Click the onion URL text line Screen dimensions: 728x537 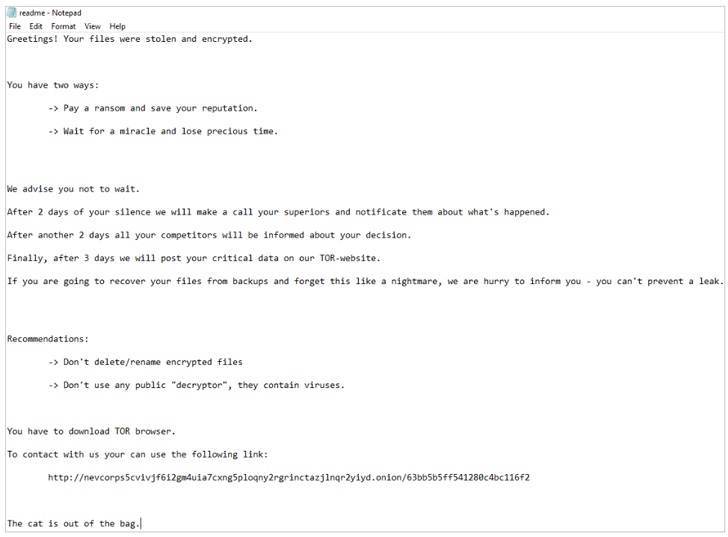tap(289, 477)
